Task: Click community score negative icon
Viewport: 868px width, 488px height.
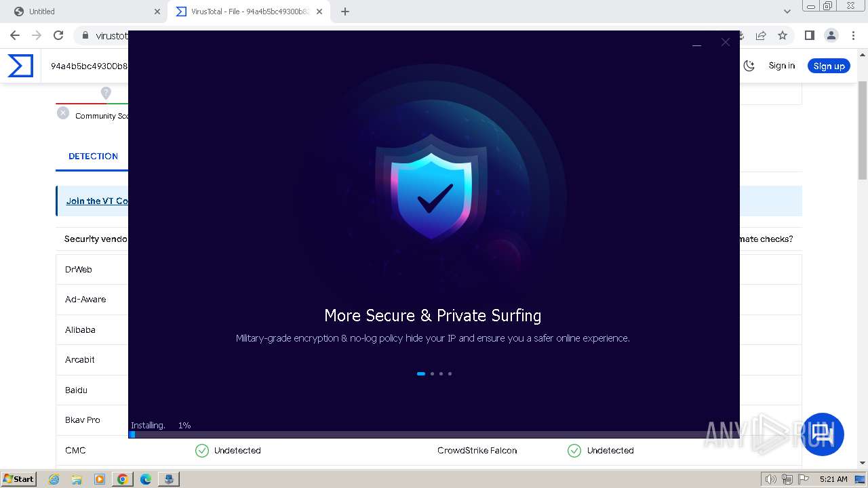Action: click(63, 113)
